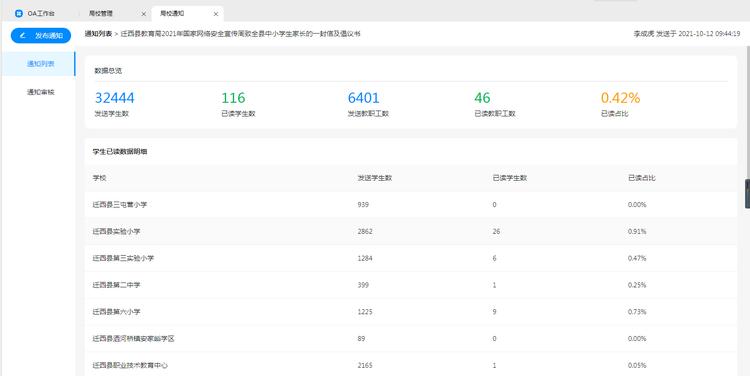Click the pencil icon on 发布通知 button
The width and height of the screenshot is (750, 376).
[x=23, y=35]
